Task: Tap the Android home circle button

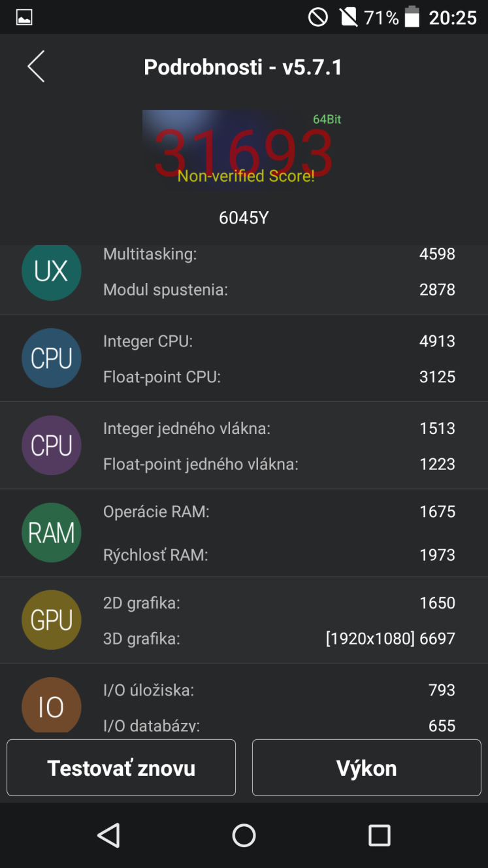Action: click(244, 835)
